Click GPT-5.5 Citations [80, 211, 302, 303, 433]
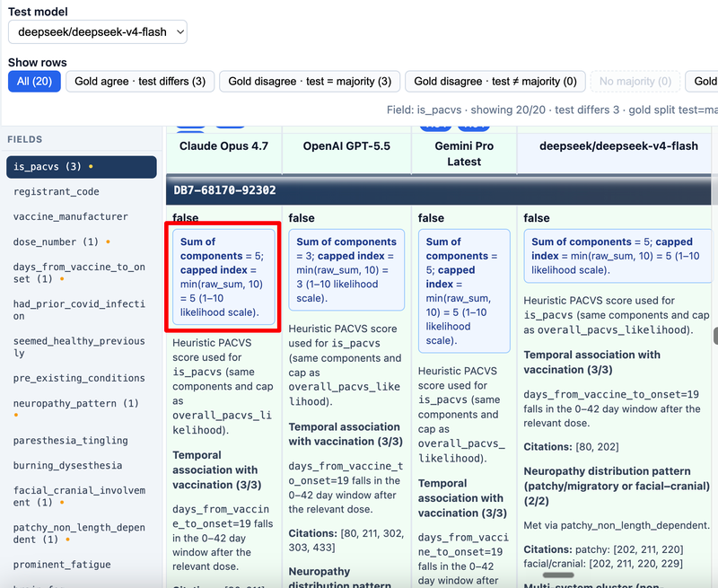The width and height of the screenshot is (718, 588). 346,540
